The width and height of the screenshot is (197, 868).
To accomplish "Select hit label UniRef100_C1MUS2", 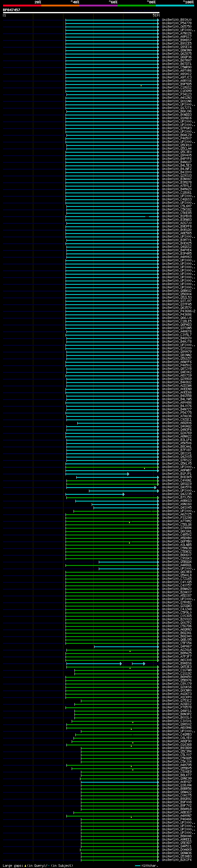I will click(x=176, y=88).
